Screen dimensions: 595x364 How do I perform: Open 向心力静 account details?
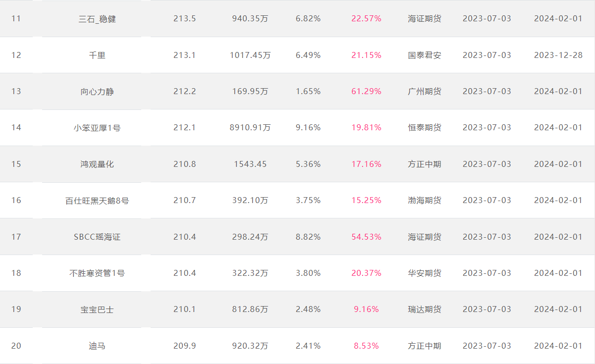click(x=97, y=92)
